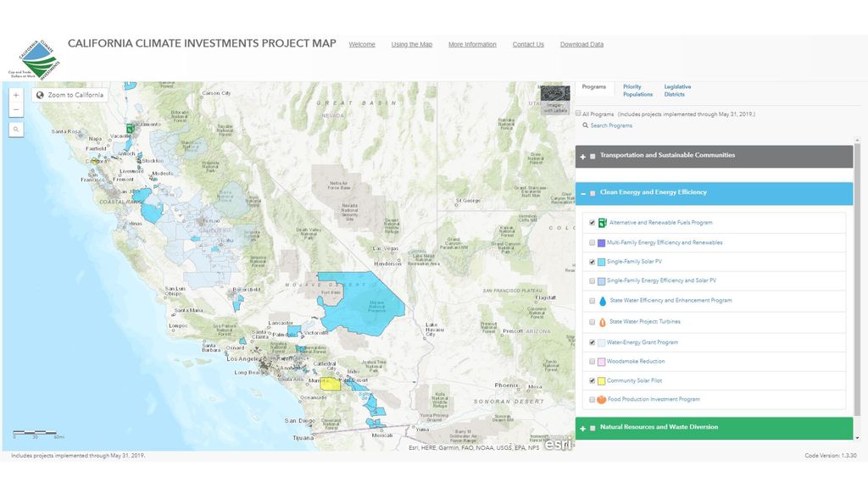Open the Water-Energy Grant Program label

coord(643,342)
